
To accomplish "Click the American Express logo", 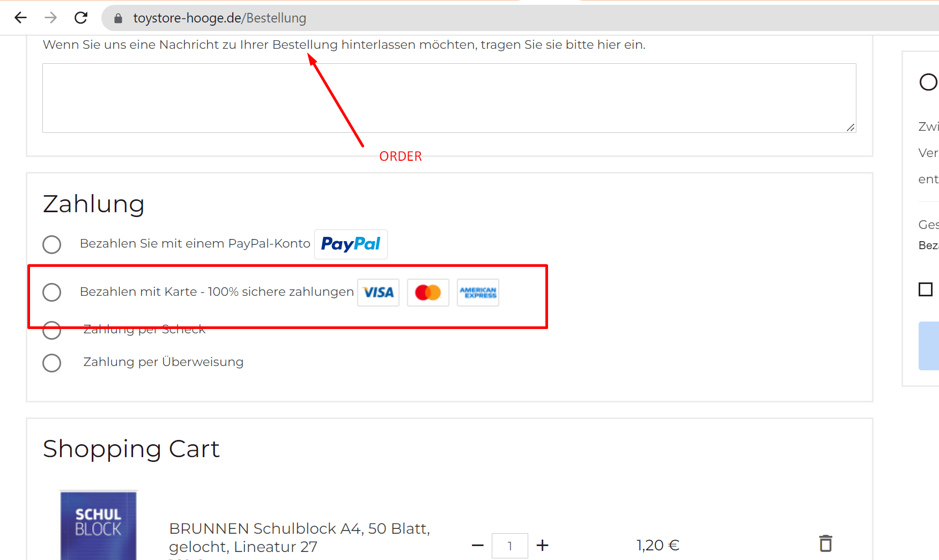I will pos(478,293).
